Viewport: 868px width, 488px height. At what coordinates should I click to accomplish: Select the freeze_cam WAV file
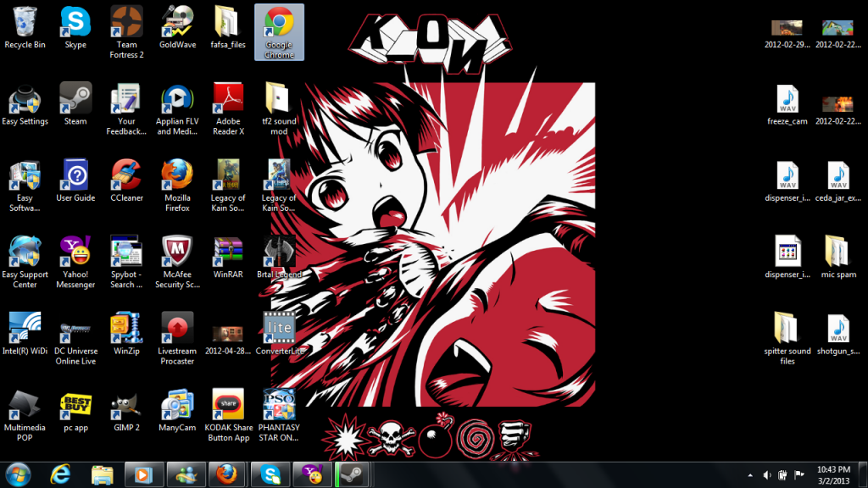pyautogui.click(x=787, y=104)
